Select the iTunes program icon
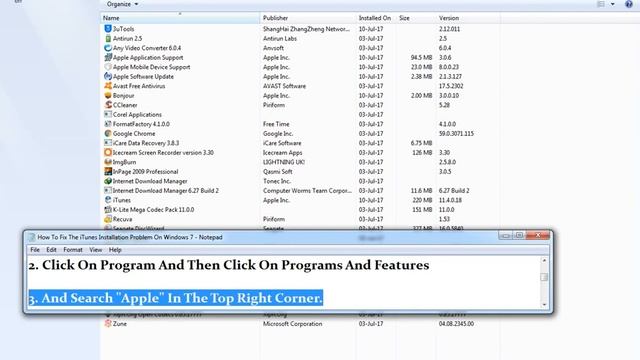This screenshot has width=640, height=360. [x=108, y=200]
